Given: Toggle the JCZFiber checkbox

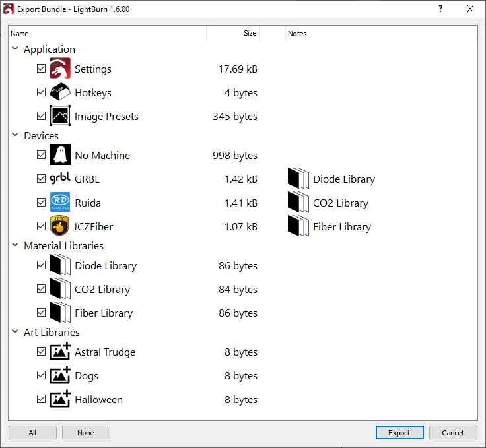Looking at the screenshot, I should (x=41, y=226).
